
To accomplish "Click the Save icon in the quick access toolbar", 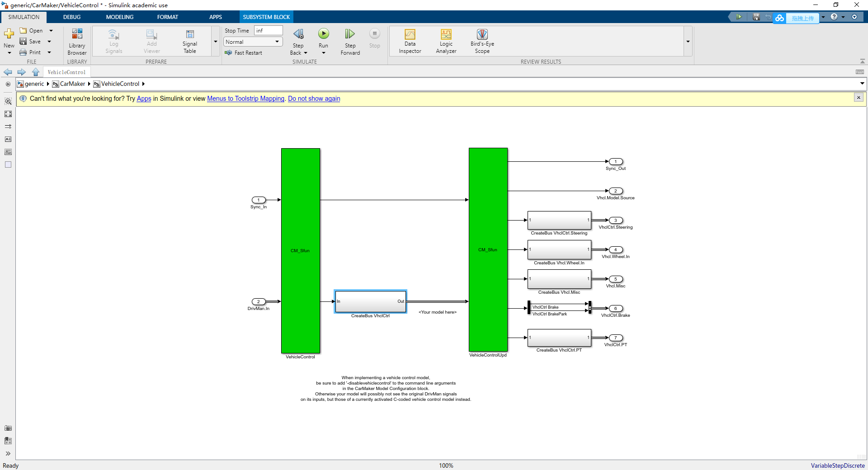I will pyautogui.click(x=756, y=17).
